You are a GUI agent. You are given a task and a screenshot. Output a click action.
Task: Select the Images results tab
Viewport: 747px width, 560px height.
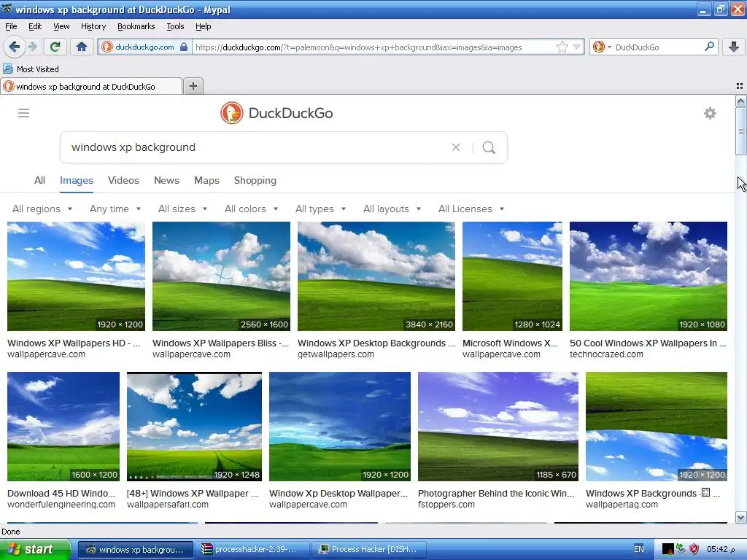[76, 181]
